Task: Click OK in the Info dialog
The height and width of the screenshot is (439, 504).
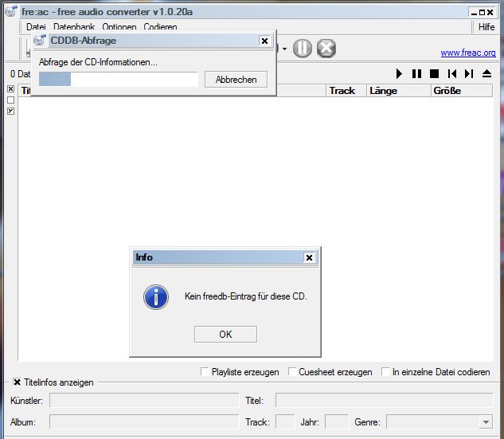Action: point(225,334)
